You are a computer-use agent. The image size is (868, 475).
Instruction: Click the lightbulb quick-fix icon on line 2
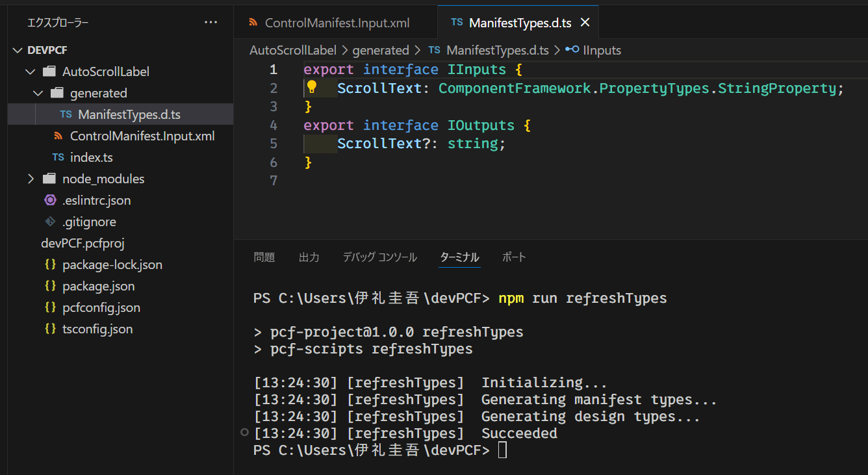(x=311, y=88)
